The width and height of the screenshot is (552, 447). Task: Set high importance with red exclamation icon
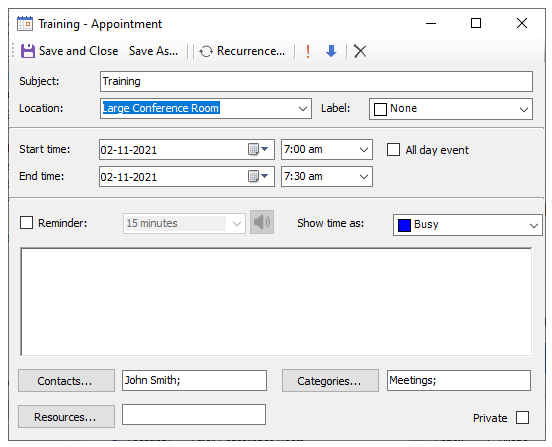[x=308, y=51]
